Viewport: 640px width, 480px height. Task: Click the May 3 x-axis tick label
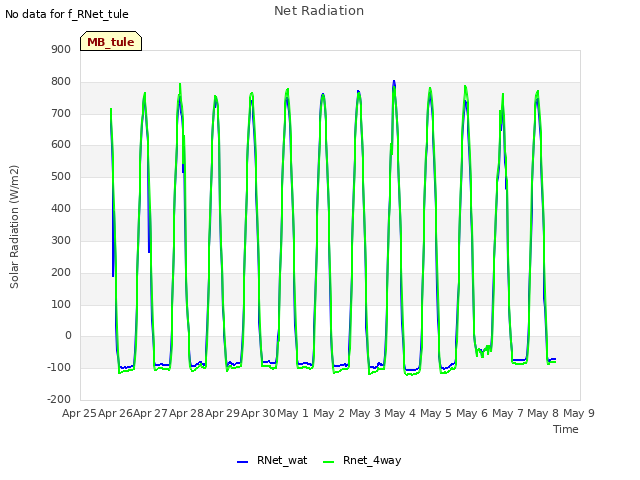364,413
